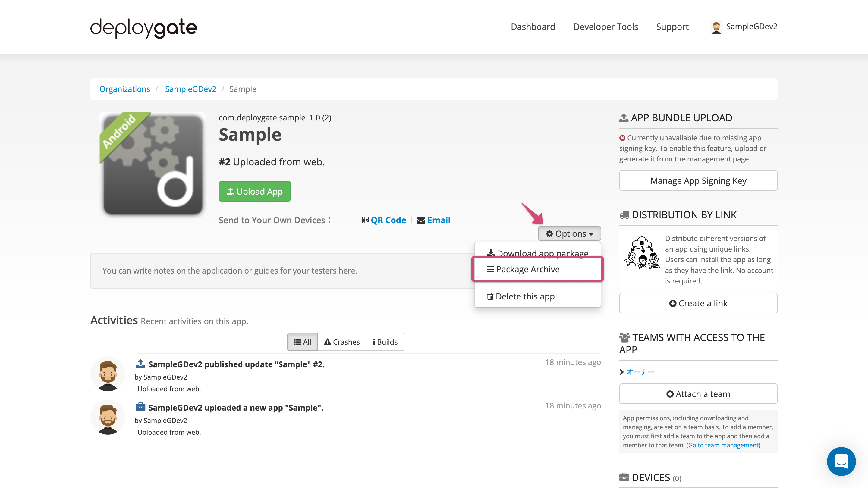
Task: Open the Options dropdown
Action: 569,233
